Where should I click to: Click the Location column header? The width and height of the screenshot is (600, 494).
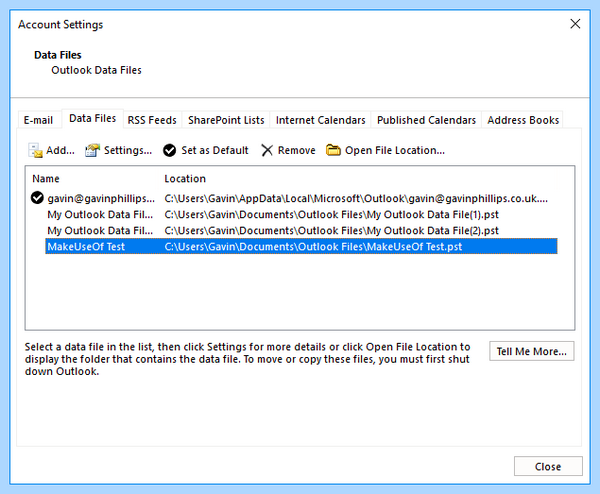[x=185, y=179]
